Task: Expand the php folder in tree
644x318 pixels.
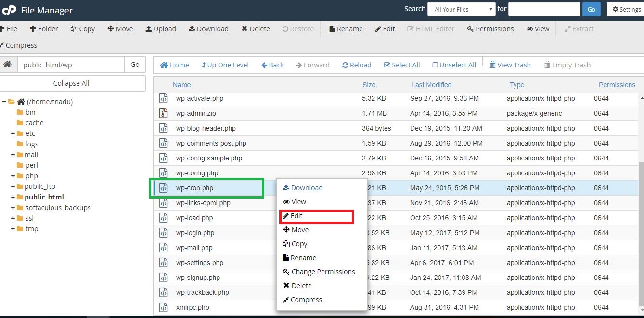Action: 13,176
